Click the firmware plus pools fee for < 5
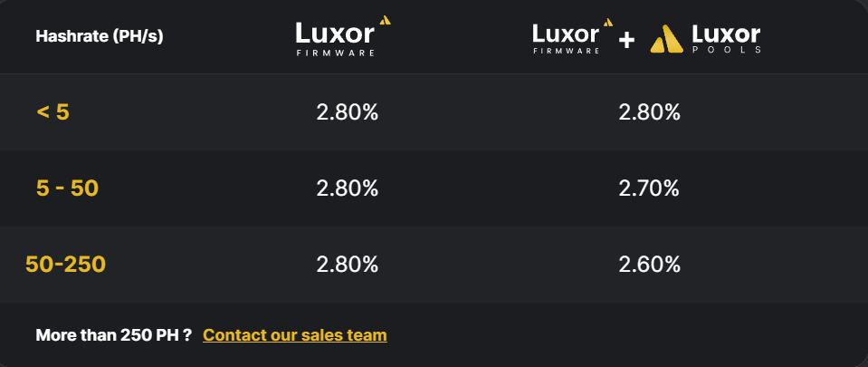 (649, 112)
